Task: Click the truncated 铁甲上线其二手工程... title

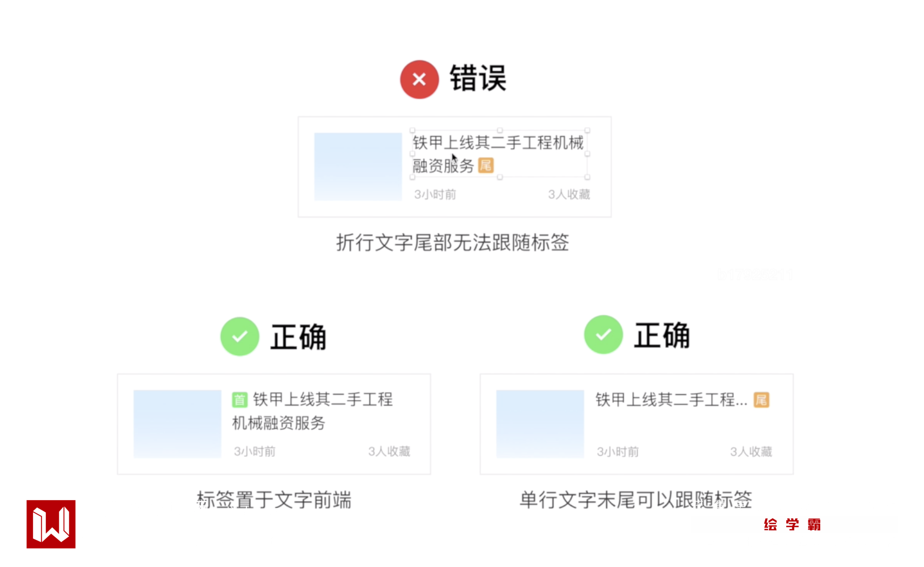Action: pyautogui.click(x=671, y=400)
